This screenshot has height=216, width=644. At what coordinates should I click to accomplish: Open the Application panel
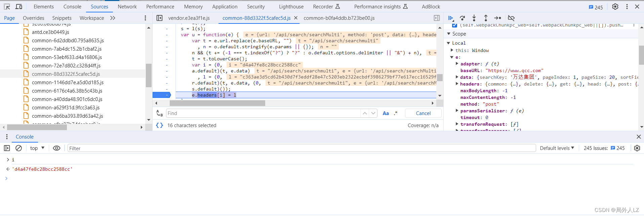click(x=225, y=7)
